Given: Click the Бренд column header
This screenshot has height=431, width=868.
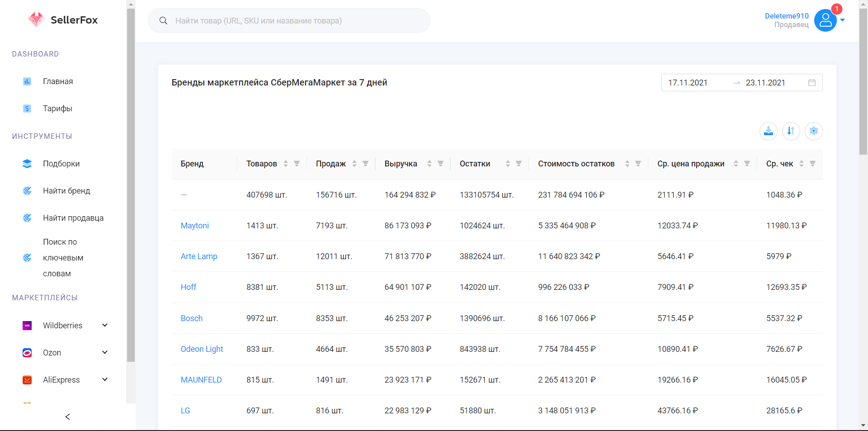Looking at the screenshot, I should pos(192,164).
